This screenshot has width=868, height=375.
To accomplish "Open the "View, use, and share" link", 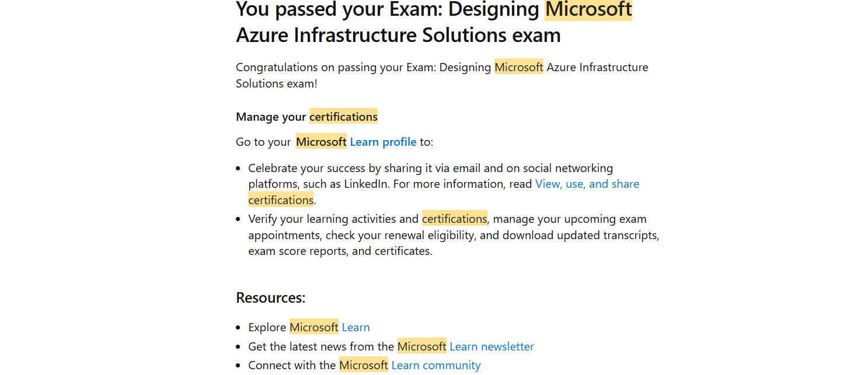I will coord(587,184).
